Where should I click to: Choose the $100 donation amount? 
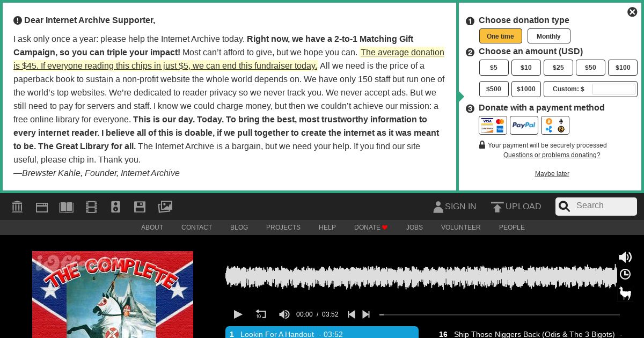pyautogui.click(x=623, y=68)
